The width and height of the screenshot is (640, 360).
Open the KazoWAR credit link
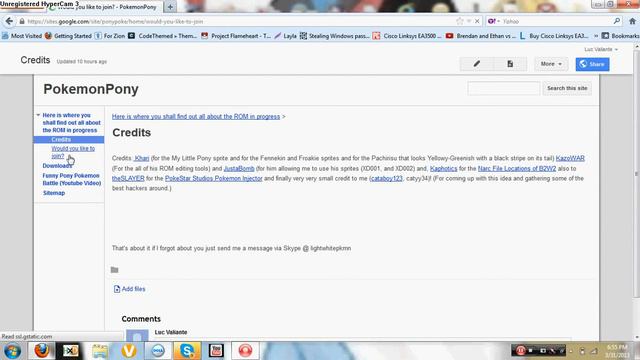(x=570, y=158)
